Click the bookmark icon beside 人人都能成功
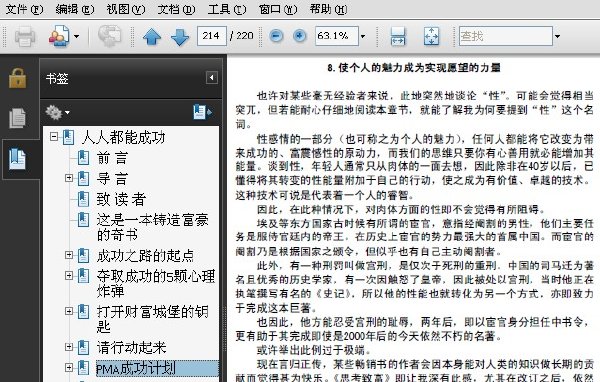This screenshot has width=600, height=382. click(x=68, y=137)
